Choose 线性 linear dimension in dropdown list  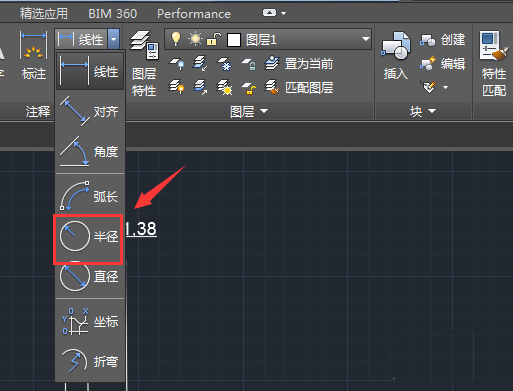89,71
